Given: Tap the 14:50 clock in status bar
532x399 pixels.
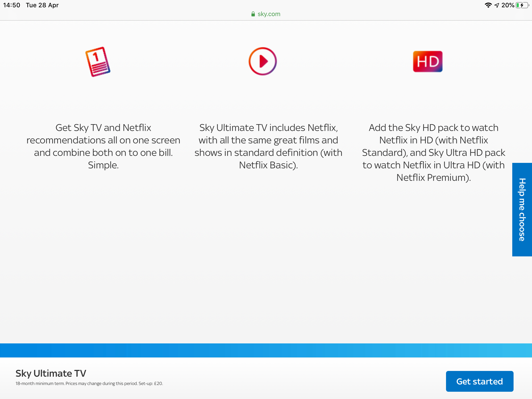Looking at the screenshot, I should click(12, 5).
